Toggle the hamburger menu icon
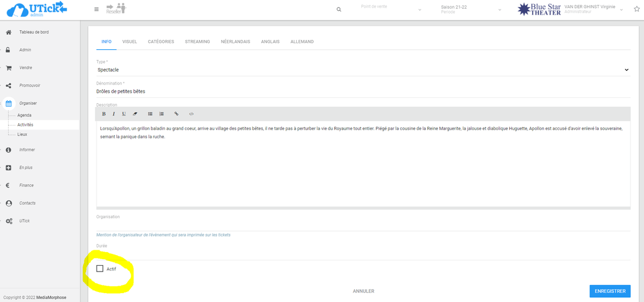The image size is (644, 302). tap(97, 9)
